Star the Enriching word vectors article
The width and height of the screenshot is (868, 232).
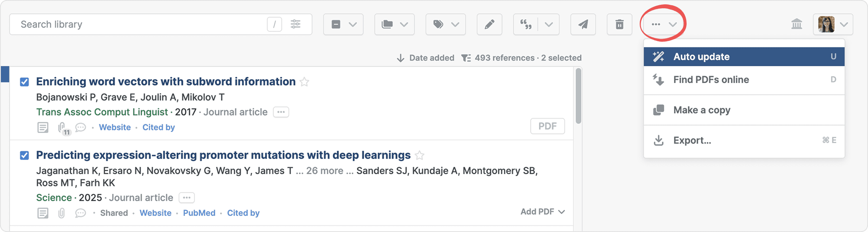click(305, 82)
